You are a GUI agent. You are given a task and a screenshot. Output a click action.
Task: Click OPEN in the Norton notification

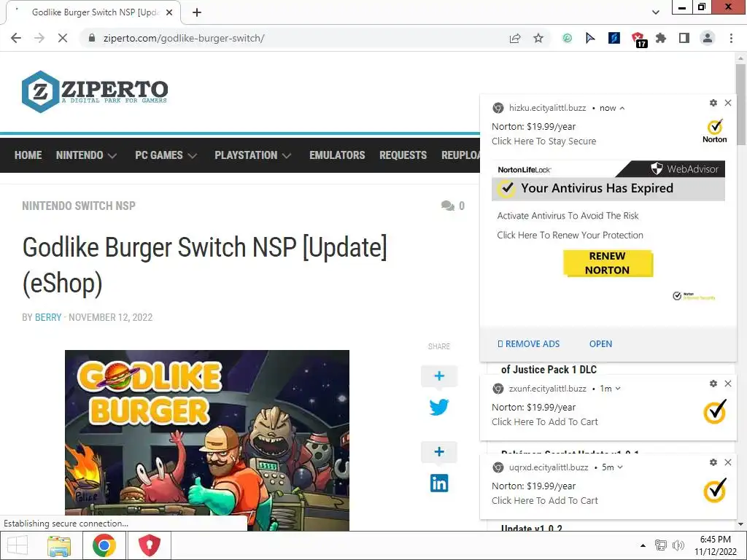[601, 344]
